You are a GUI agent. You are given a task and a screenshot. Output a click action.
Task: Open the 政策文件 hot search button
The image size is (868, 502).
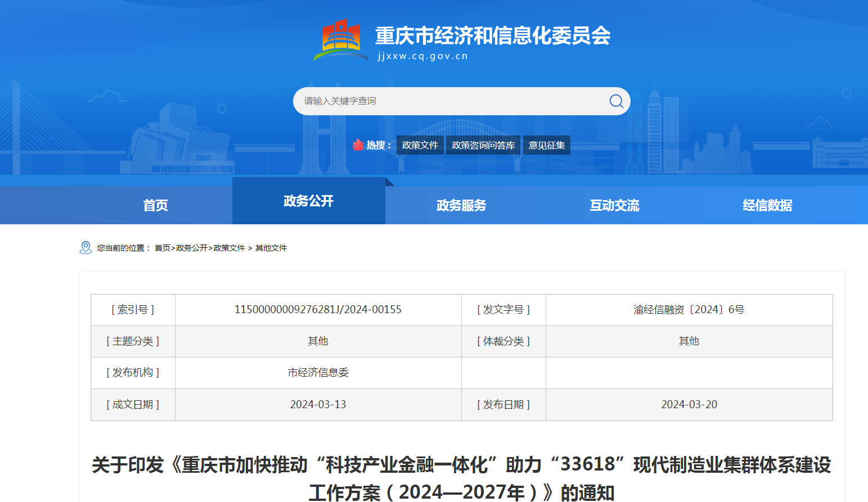(x=420, y=144)
